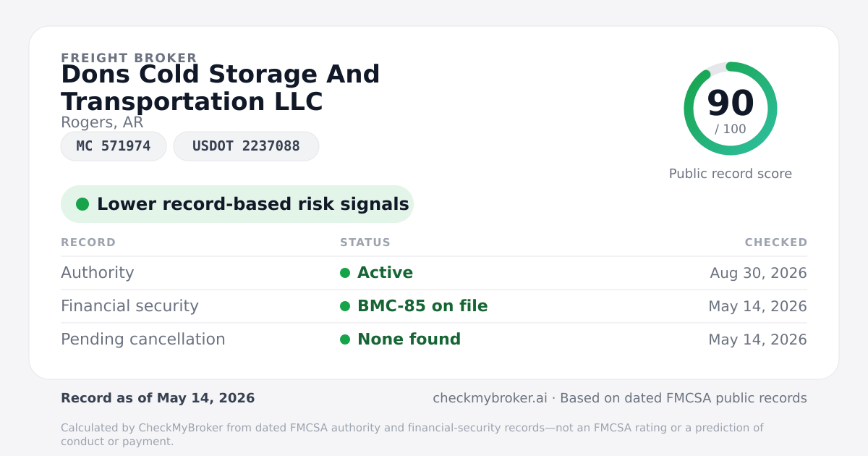Image resolution: width=868 pixels, height=456 pixels.
Task: Click the circular score gauge ring
Action: click(731, 109)
